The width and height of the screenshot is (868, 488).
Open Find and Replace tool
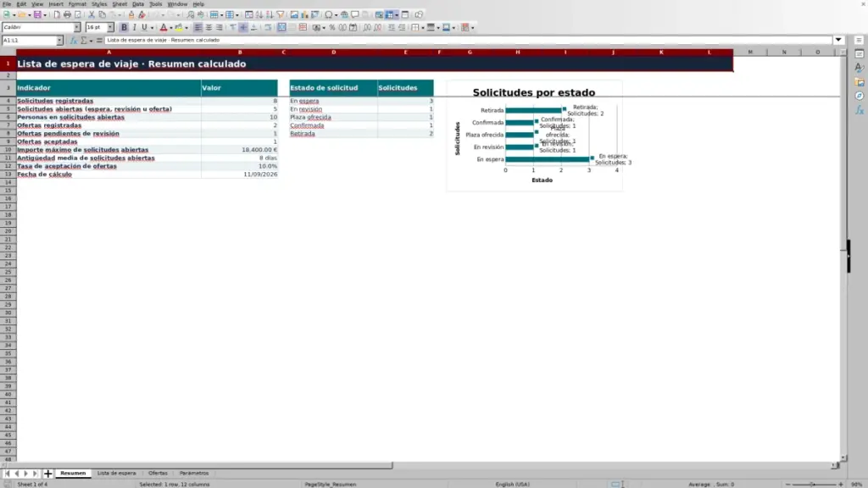coord(191,15)
